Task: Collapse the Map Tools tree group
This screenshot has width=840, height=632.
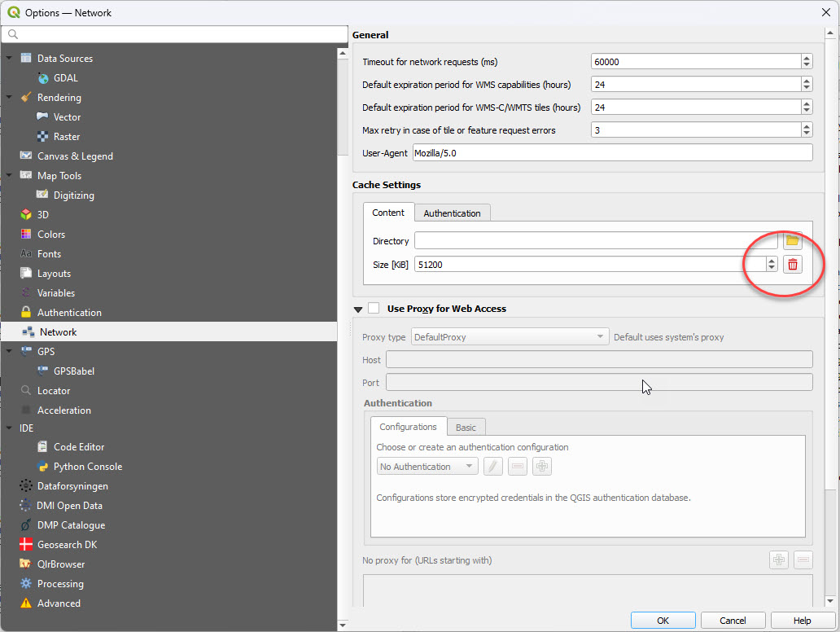Action: (9, 175)
